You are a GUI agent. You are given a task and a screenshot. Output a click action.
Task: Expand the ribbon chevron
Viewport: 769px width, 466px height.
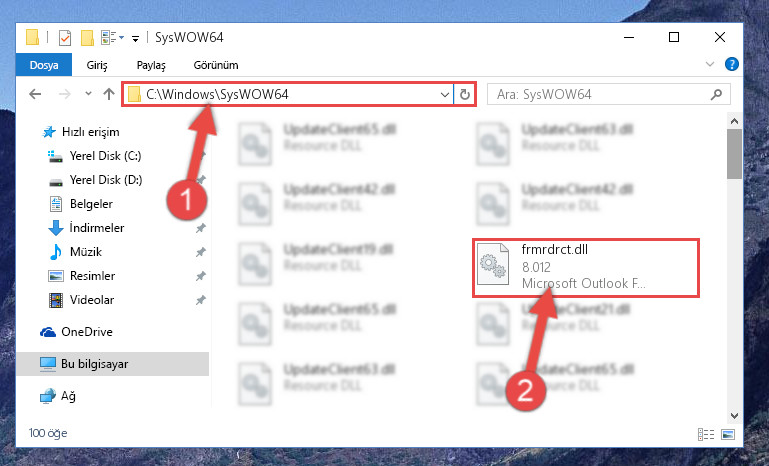[x=710, y=64]
